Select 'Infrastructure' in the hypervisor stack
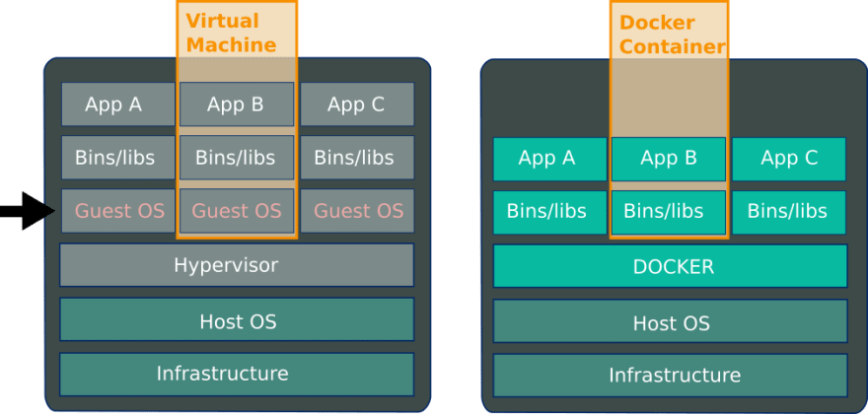 (x=237, y=375)
